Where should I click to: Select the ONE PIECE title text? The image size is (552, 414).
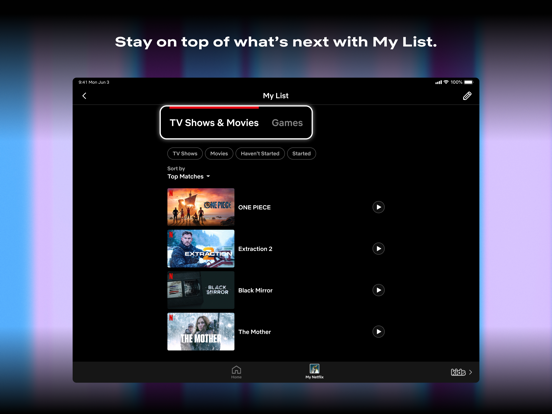[x=255, y=207]
